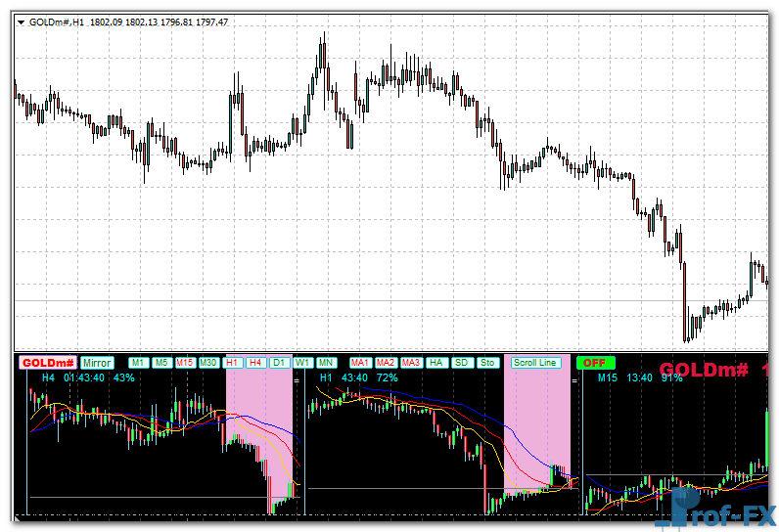This screenshot has width=779, height=532.
Task: Switch to the M15 timeframe
Action: pyautogui.click(x=185, y=363)
